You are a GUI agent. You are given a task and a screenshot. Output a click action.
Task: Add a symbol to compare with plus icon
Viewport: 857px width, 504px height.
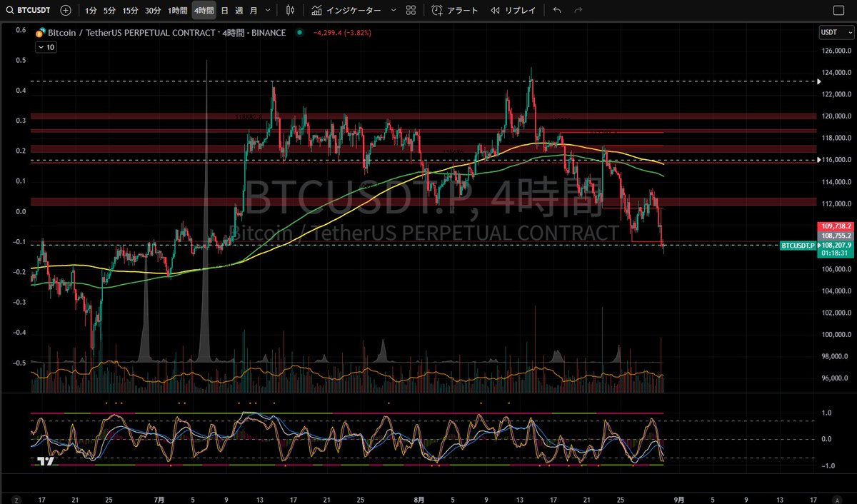pos(66,11)
